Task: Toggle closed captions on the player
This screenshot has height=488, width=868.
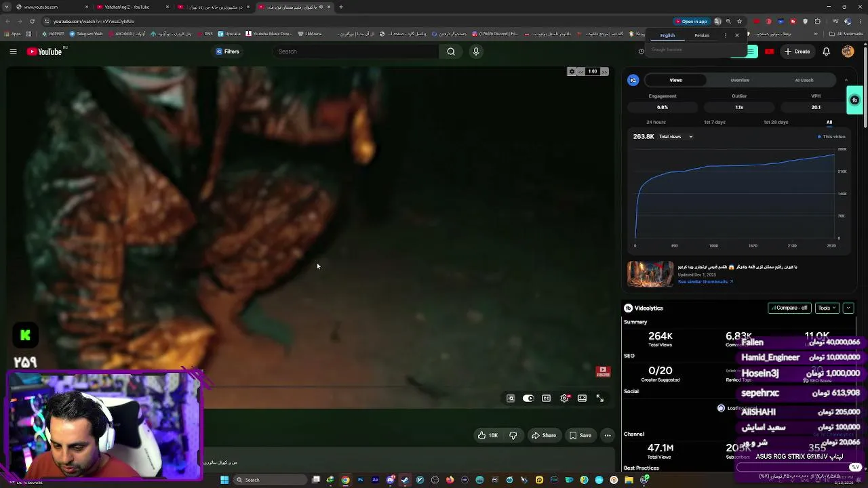Action: (x=547, y=399)
